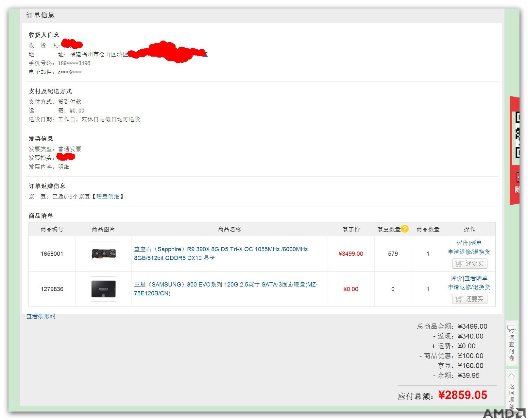Click the 发票类型 普通发票 text
Screen dimensions: 528x420
pyautogui.click(x=55, y=149)
